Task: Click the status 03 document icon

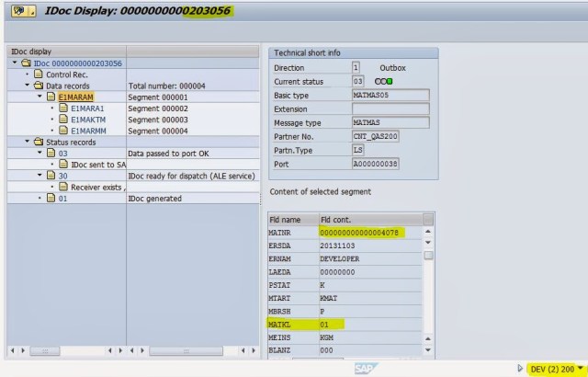Action: click(51, 153)
